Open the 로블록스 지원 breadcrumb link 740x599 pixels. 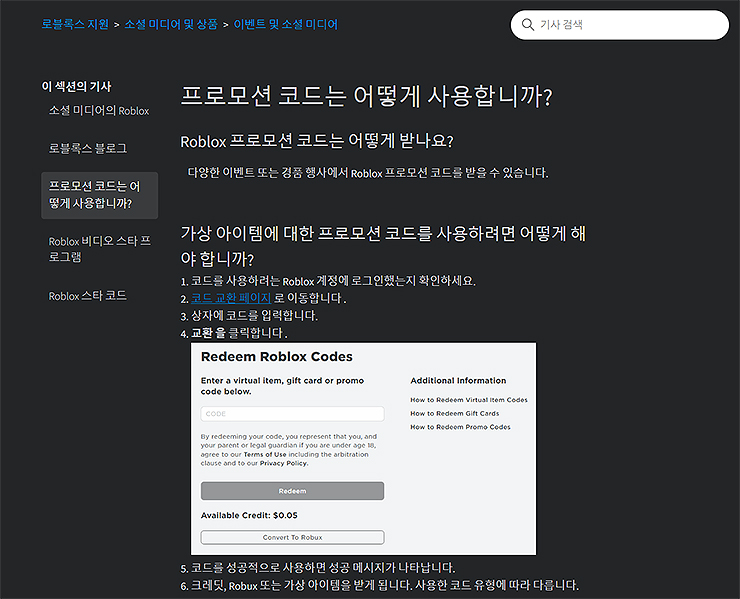pyautogui.click(x=75, y=24)
